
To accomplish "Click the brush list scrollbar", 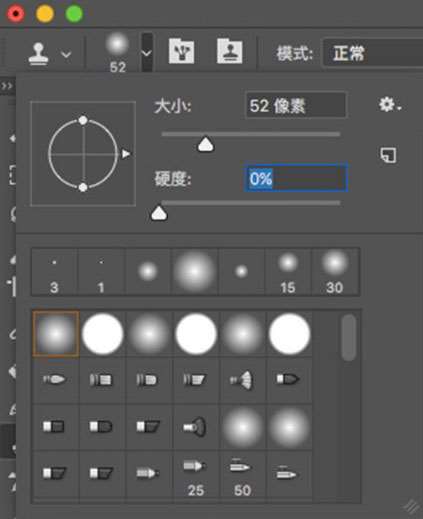I will pos(349,337).
